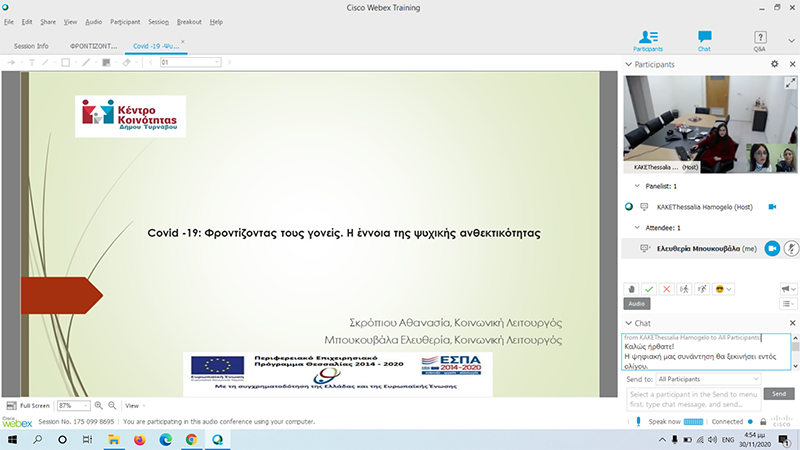Screen dimensions: 800x450
Task: Expand the host video to full view
Action: point(791,85)
